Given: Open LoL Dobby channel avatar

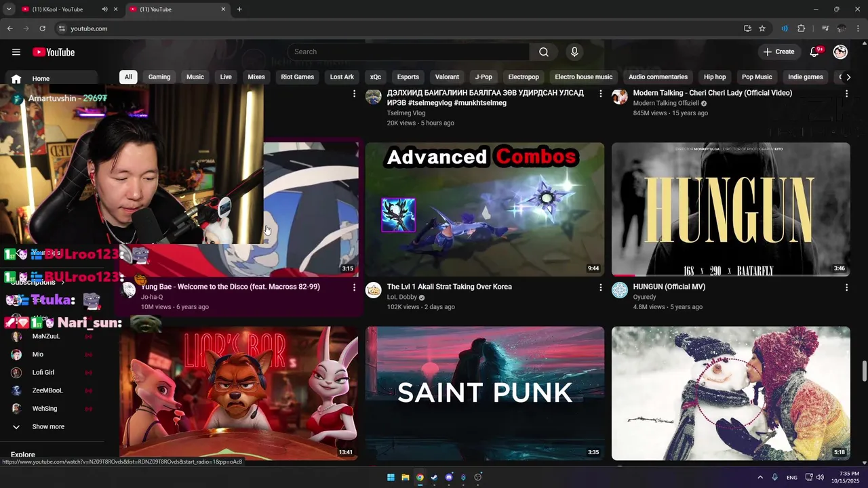Looking at the screenshot, I should (374, 291).
